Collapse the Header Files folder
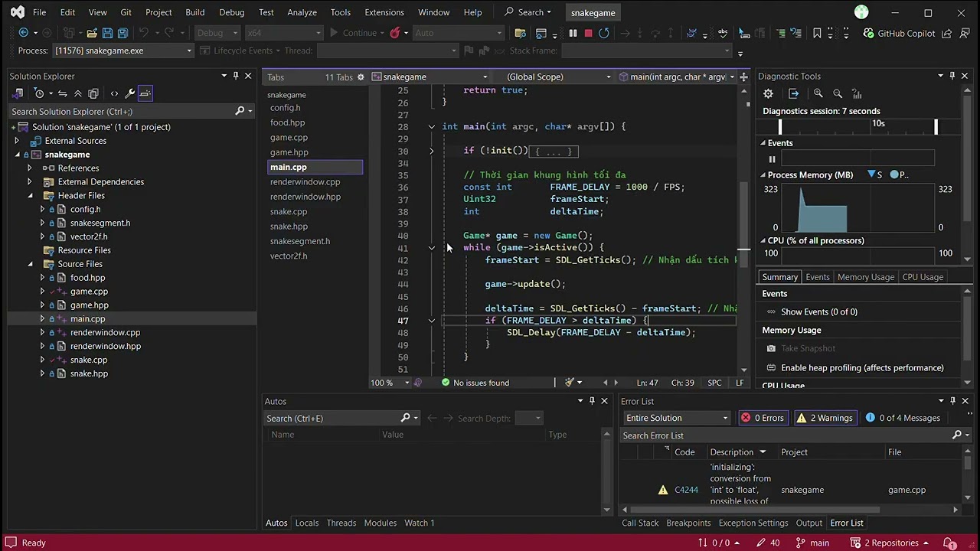 point(29,195)
